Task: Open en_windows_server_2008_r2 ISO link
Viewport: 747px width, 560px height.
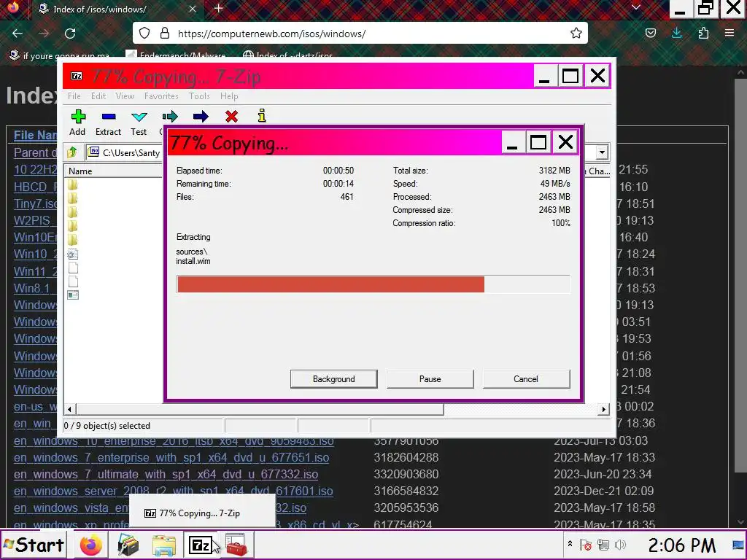Action: pos(174,491)
